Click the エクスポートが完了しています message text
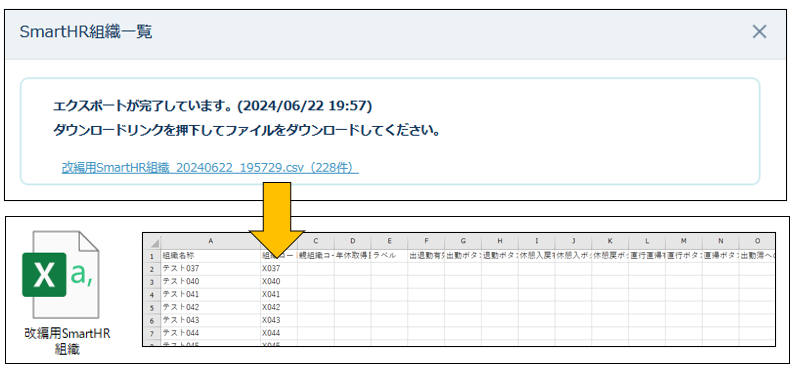 [213, 106]
